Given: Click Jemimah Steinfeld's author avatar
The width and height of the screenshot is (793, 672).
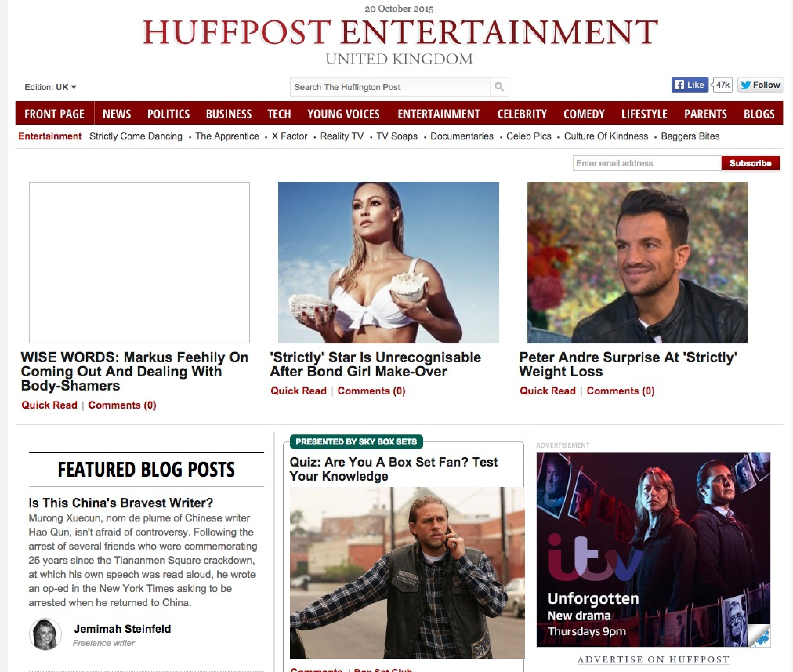Looking at the screenshot, I should (45, 634).
